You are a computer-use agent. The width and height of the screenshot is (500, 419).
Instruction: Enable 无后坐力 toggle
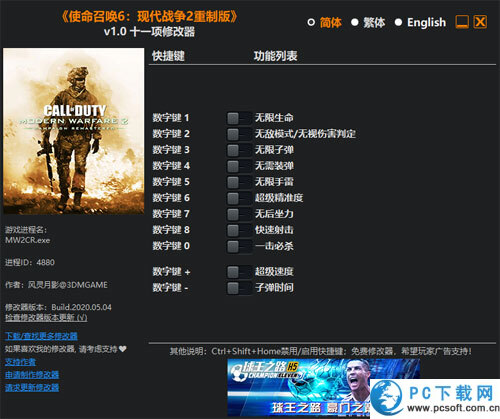click(x=239, y=214)
